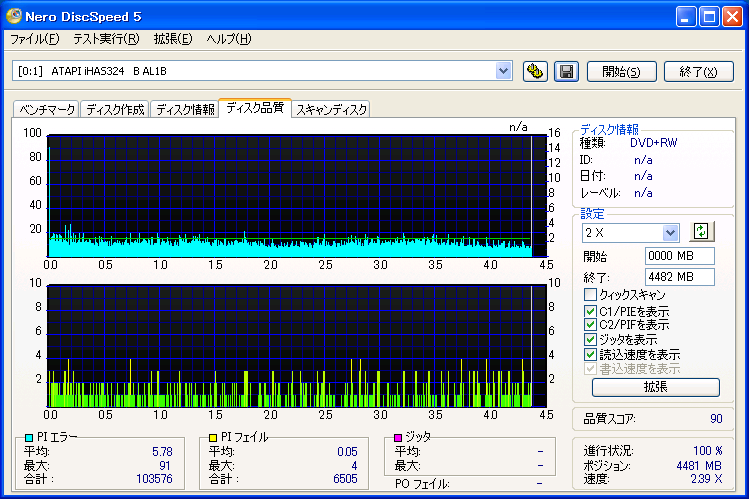Switch to the ディスク情報 tab
Screen dimensions: 749x499
pos(185,109)
